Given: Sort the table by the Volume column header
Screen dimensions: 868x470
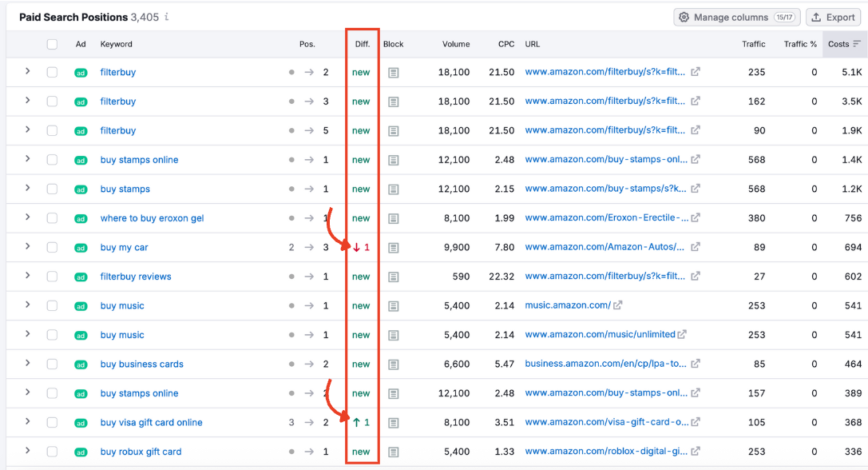Looking at the screenshot, I should [x=456, y=45].
